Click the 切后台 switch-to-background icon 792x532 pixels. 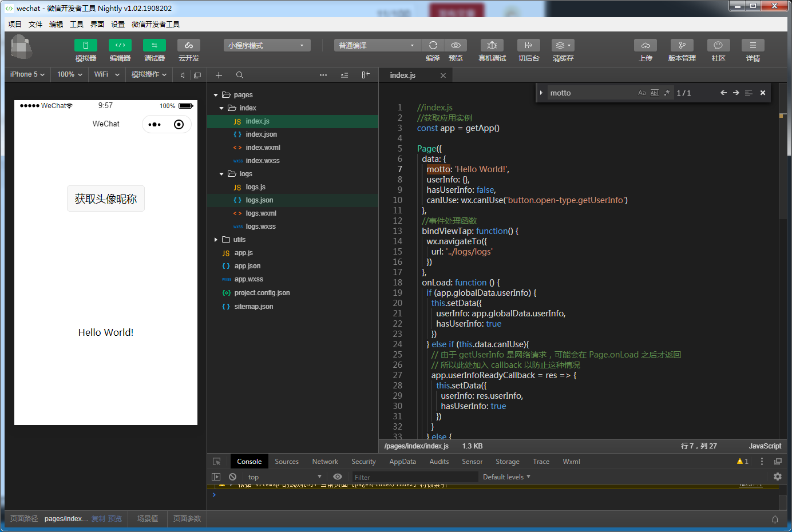tap(529, 45)
